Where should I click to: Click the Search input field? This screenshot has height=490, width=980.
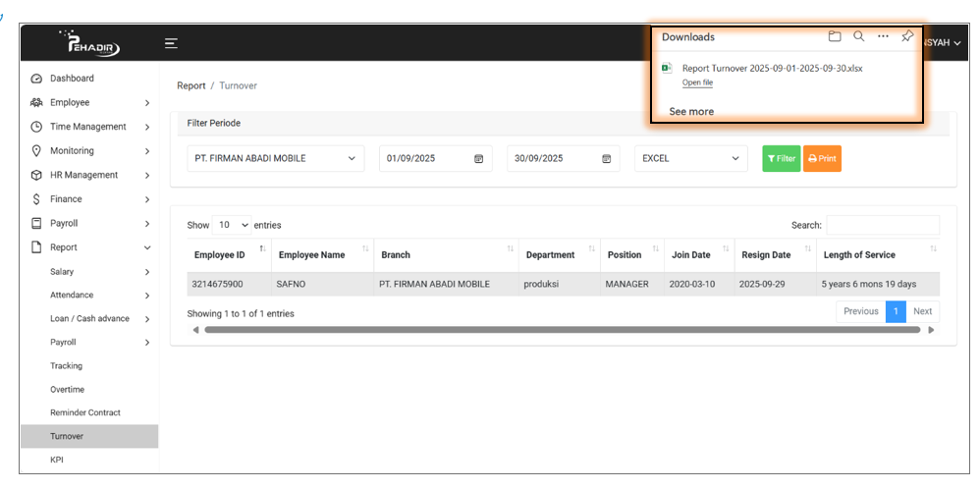(883, 225)
